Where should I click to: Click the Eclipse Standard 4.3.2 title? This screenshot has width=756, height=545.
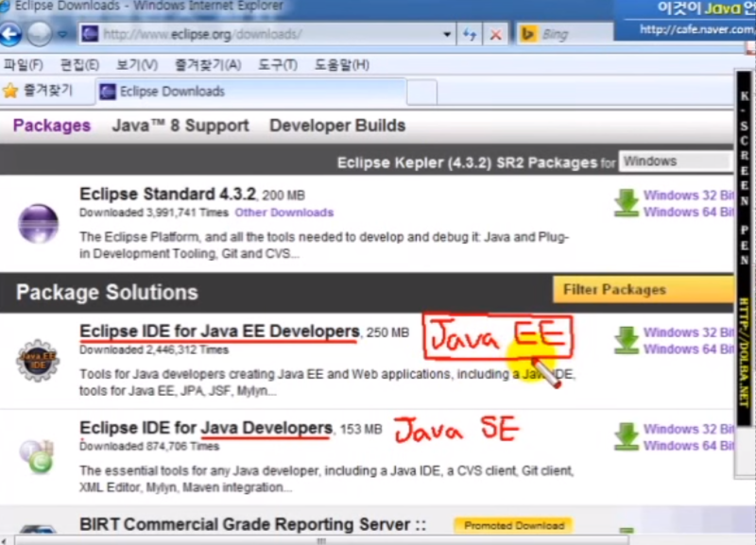pos(168,194)
